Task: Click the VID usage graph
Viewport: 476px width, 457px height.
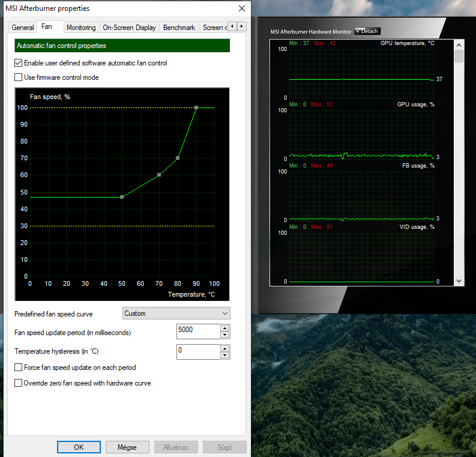Action: pyautogui.click(x=361, y=257)
